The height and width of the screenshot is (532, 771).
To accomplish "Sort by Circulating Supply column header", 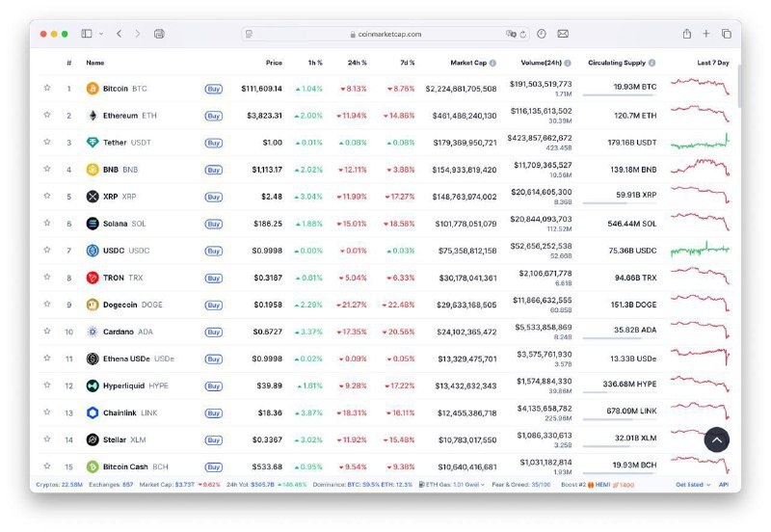I will coord(617,63).
